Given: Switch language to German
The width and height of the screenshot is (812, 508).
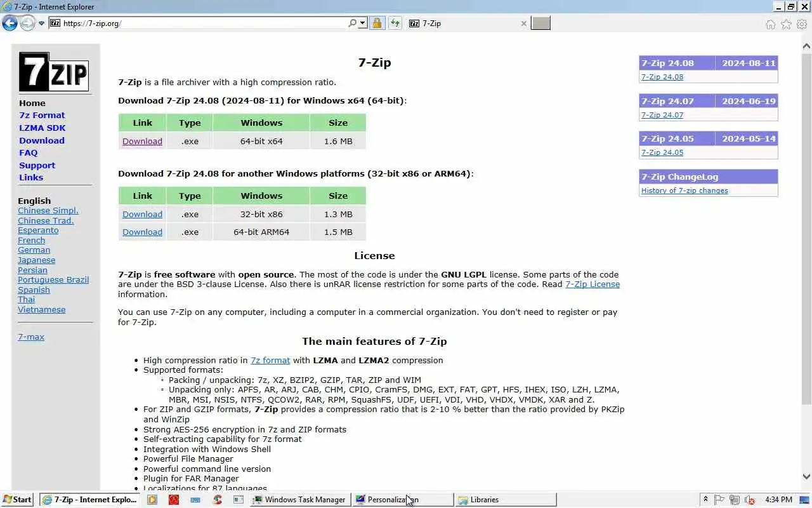Looking at the screenshot, I should tap(34, 250).
